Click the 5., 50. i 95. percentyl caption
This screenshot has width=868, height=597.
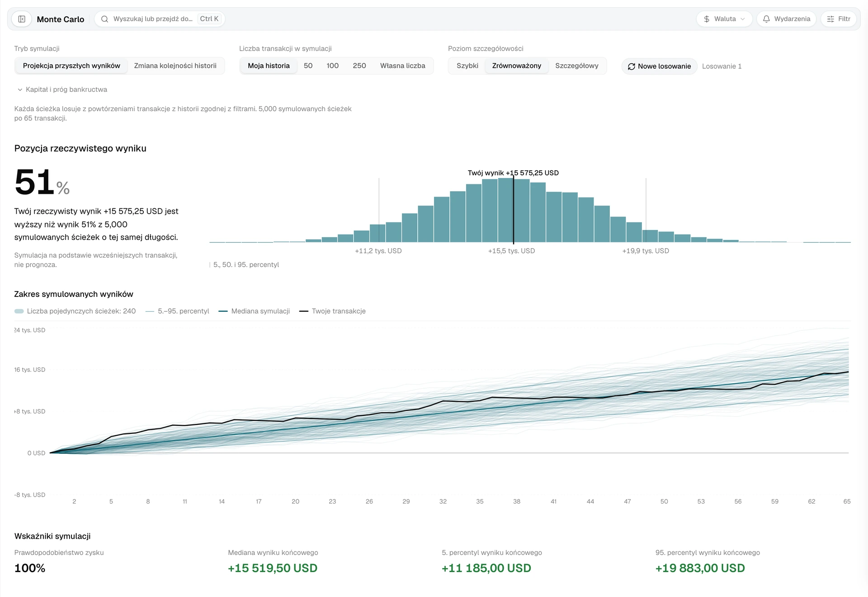(246, 265)
